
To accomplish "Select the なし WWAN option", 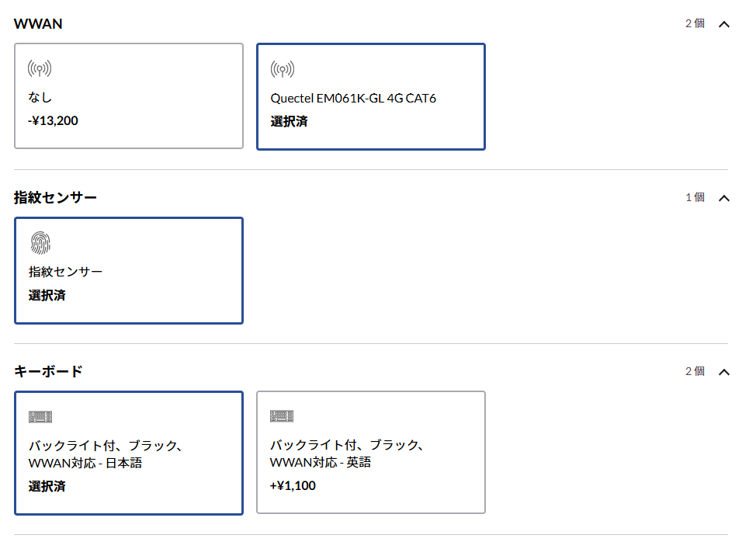I will (x=129, y=96).
